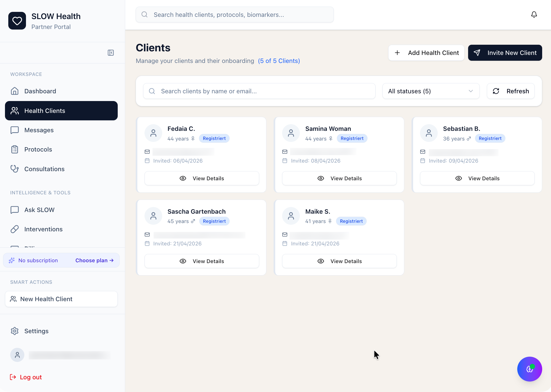Focus the global search field

tap(235, 15)
